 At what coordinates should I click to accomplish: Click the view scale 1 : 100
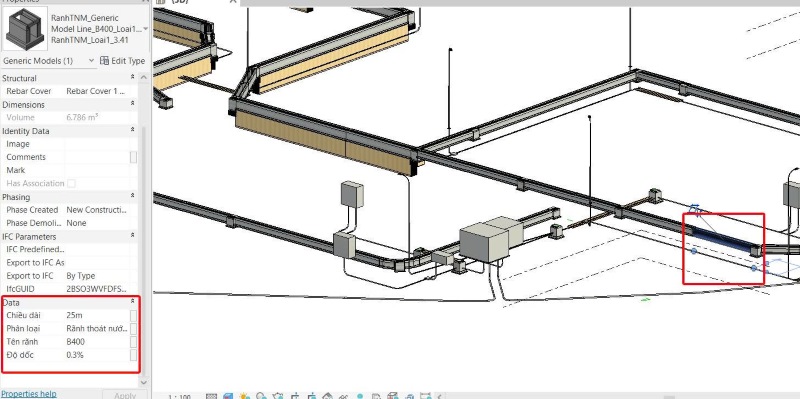tap(180, 396)
